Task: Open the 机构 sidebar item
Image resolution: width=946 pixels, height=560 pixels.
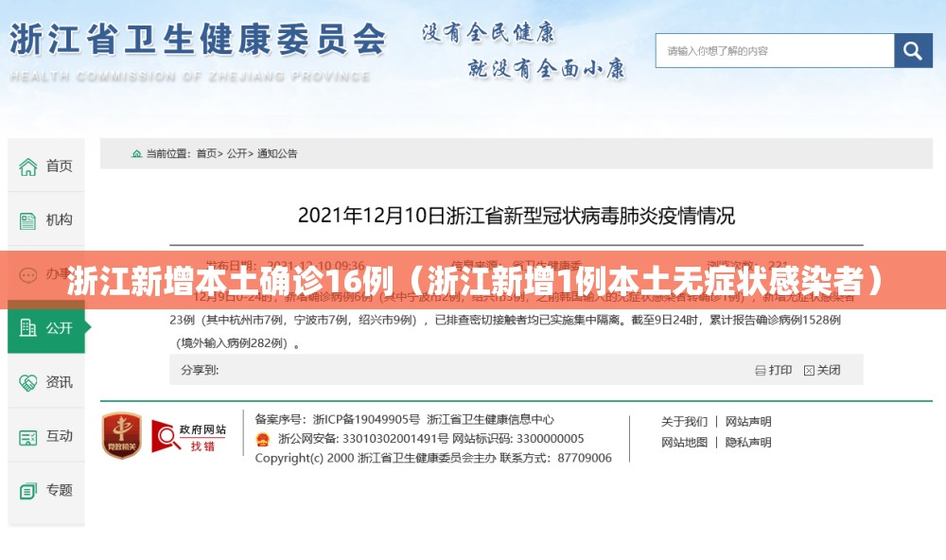Action: coord(45,219)
